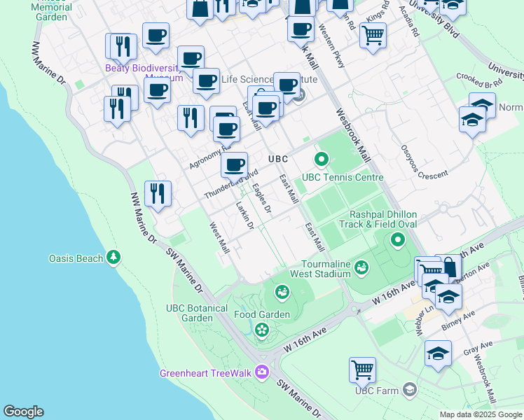This screenshot has height=420, width=524.
Task: Click the West Mall street label
Action: [219, 238]
